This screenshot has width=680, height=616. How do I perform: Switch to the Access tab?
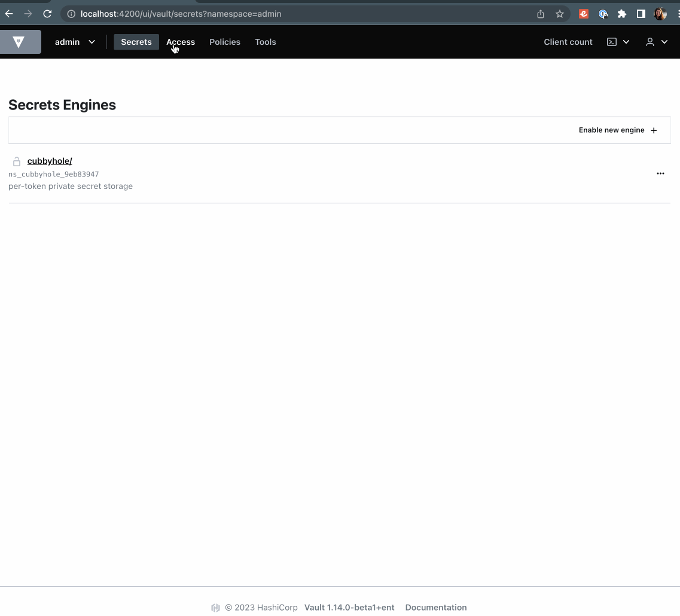pyautogui.click(x=181, y=42)
